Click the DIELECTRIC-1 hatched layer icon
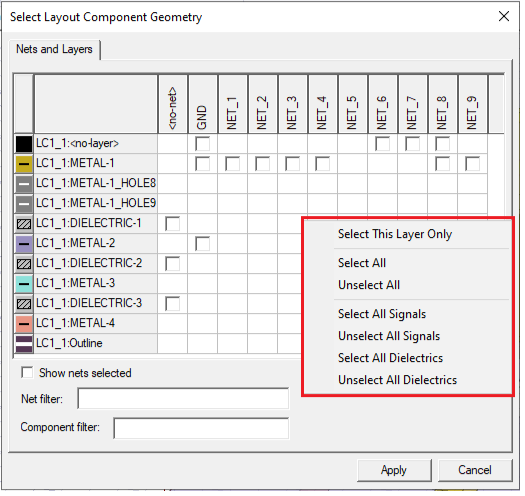Screen dimensions: 525x496 [24, 224]
